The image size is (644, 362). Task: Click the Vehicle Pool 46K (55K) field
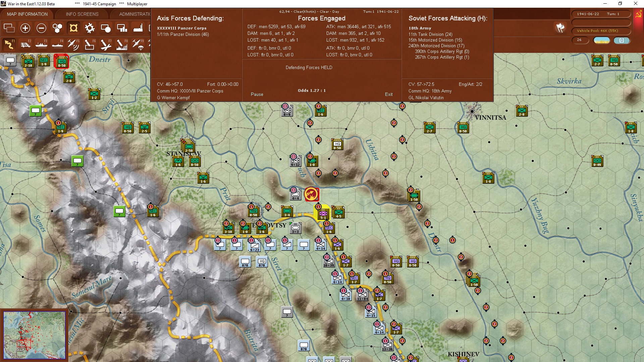coord(601,31)
